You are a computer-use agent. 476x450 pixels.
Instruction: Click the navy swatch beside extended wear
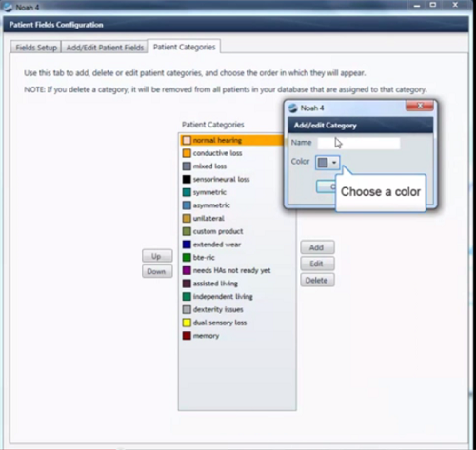[187, 245]
